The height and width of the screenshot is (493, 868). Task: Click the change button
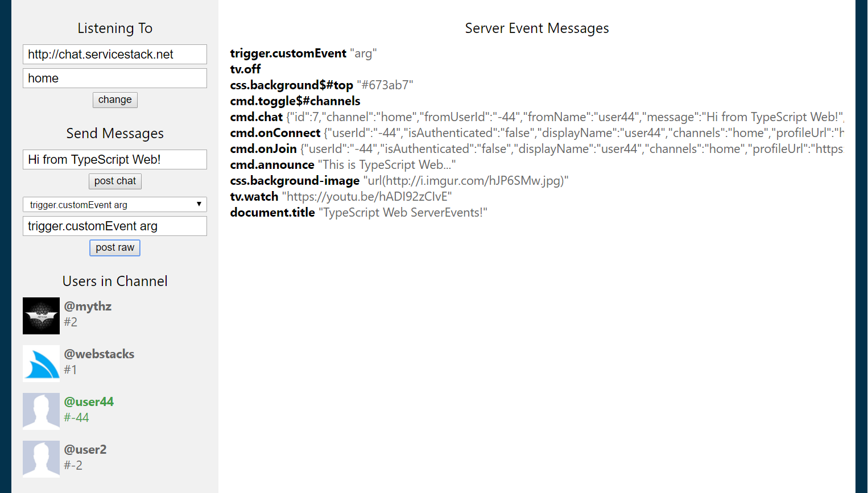tap(115, 100)
